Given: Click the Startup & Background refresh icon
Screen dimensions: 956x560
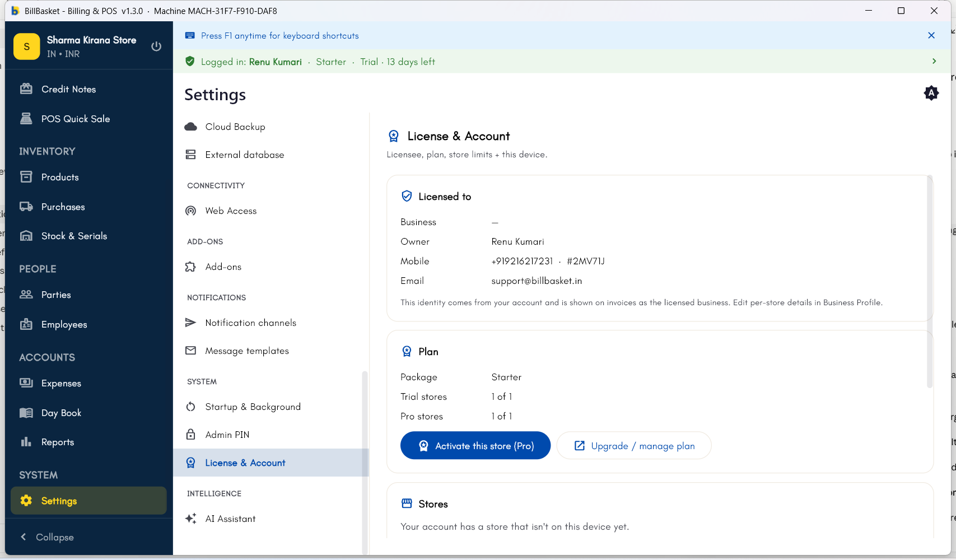Looking at the screenshot, I should [190, 407].
